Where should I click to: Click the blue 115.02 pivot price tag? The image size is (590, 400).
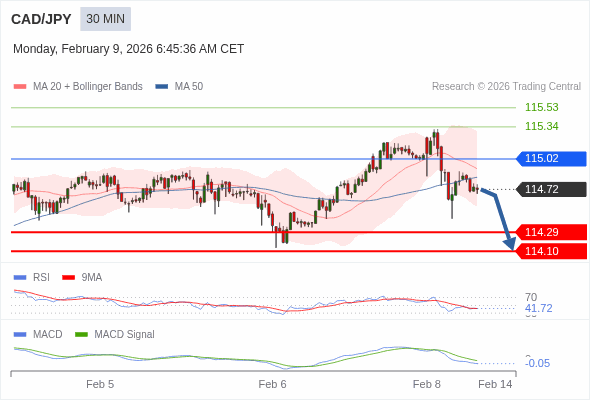(551, 158)
